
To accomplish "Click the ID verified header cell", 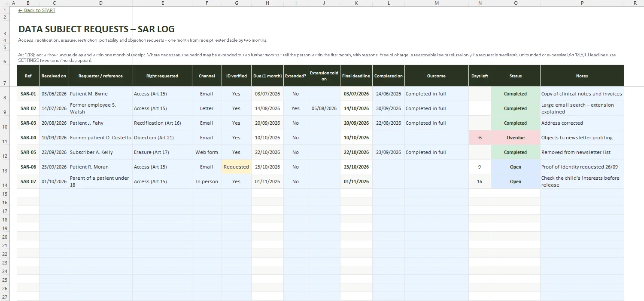I will click(x=236, y=76).
